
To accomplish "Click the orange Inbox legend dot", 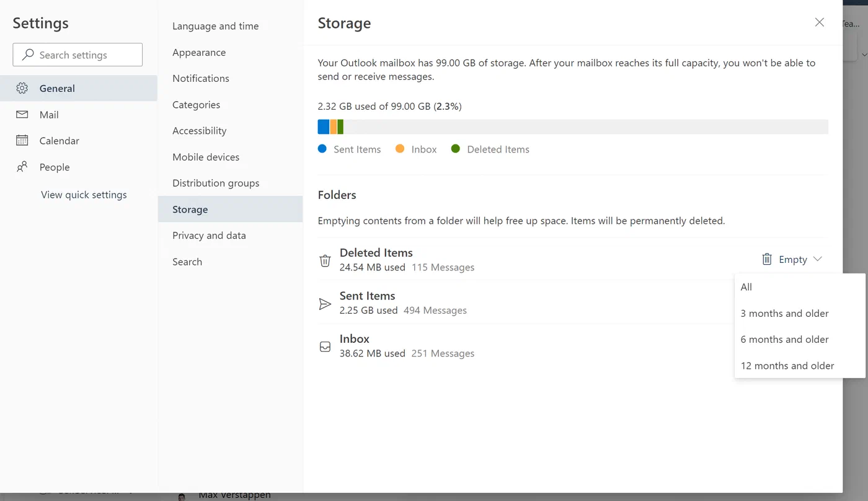I will pyautogui.click(x=400, y=149).
